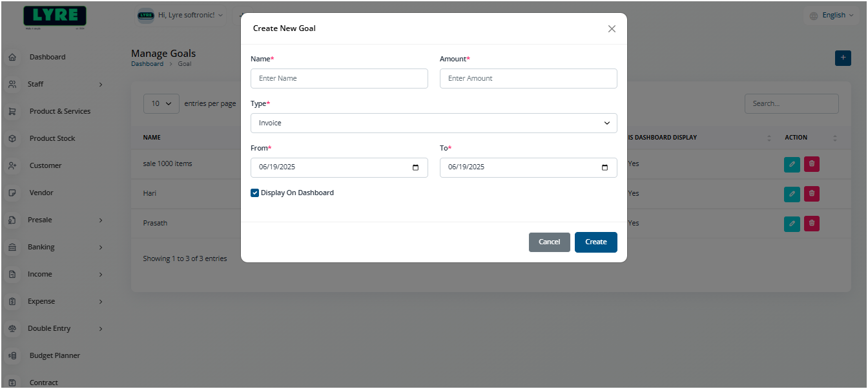
Task: Expand the Staff sidebar section
Action: [100, 84]
